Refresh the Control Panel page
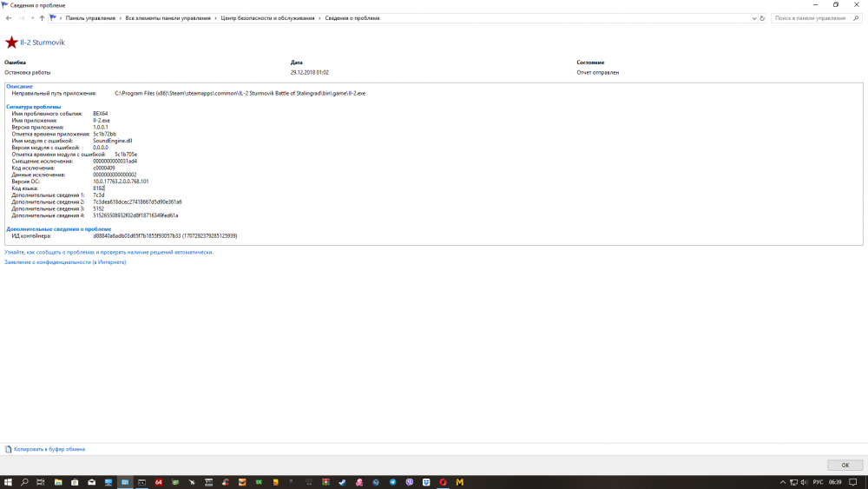 click(762, 18)
